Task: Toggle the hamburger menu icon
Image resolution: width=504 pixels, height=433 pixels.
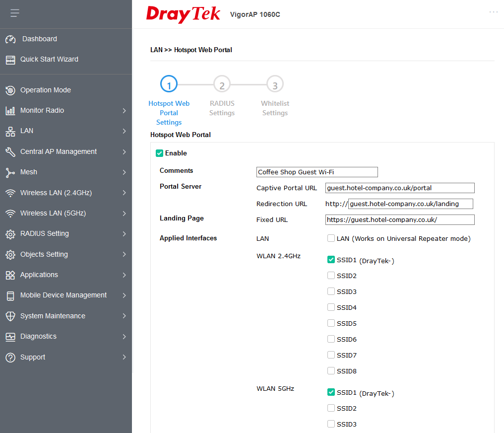Action: point(15,13)
